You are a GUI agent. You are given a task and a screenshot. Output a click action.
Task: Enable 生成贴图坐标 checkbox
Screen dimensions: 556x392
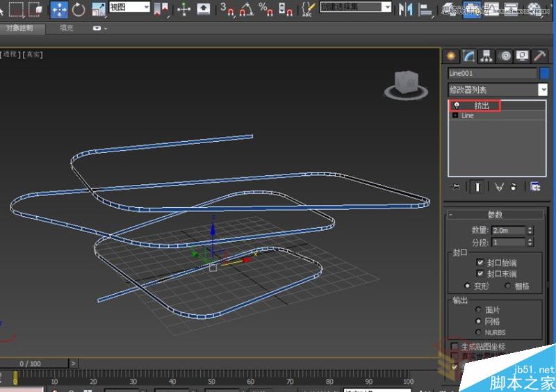click(455, 346)
